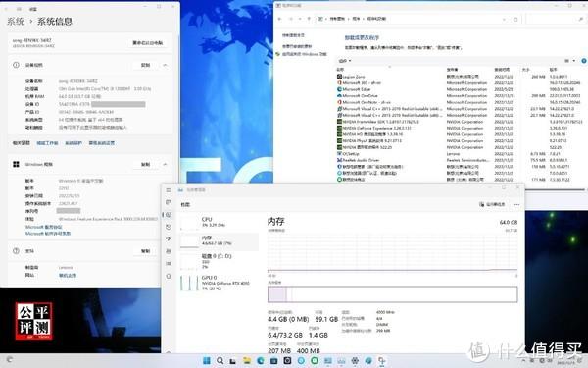
Task: Select NVIDIA GeForce Experience row
Action: click(461, 128)
